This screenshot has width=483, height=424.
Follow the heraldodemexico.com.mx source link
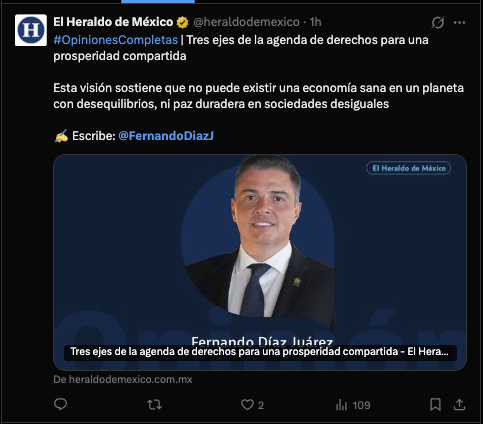123,379
